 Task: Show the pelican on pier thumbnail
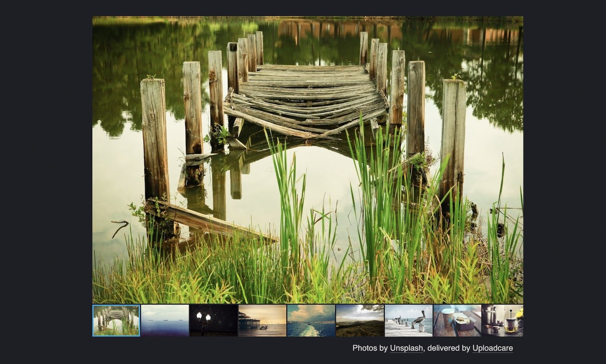(408, 320)
